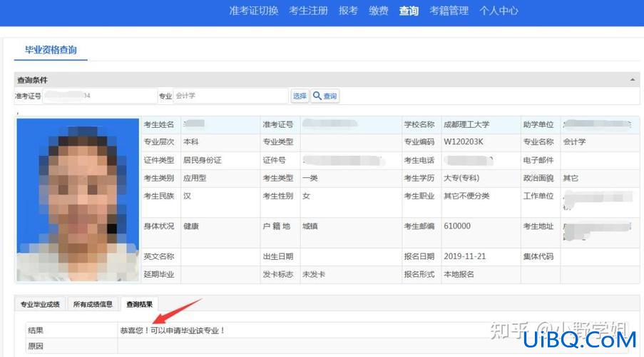Click the 原因 row label
Image resolution: width=644 pixels, height=357 pixels.
click(x=36, y=346)
